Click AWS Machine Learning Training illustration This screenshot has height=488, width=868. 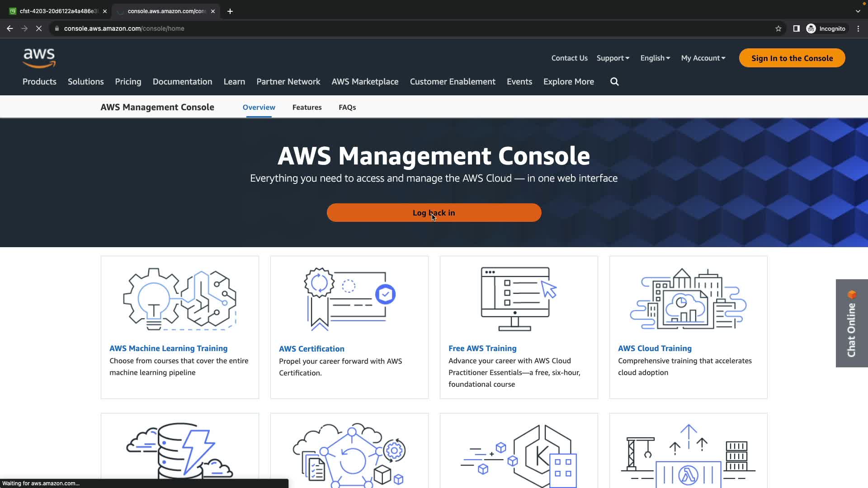click(x=179, y=299)
